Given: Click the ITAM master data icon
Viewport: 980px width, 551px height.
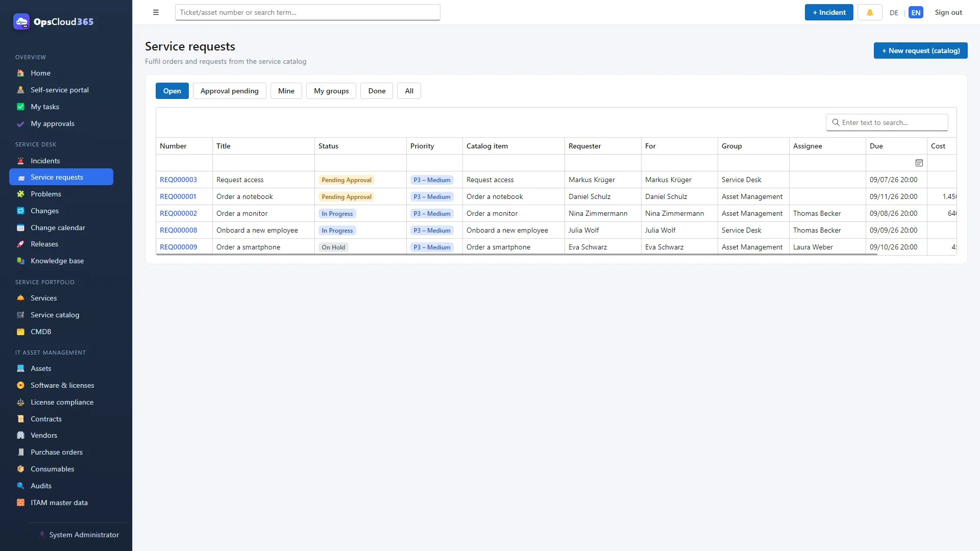Looking at the screenshot, I should pos(20,503).
